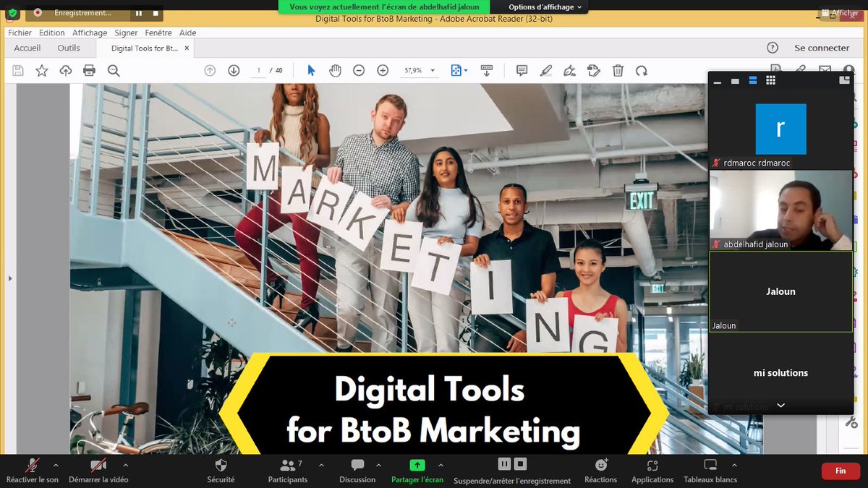This screenshot has width=868, height=488.
Task: Open the Fichier menu
Action: tap(20, 33)
